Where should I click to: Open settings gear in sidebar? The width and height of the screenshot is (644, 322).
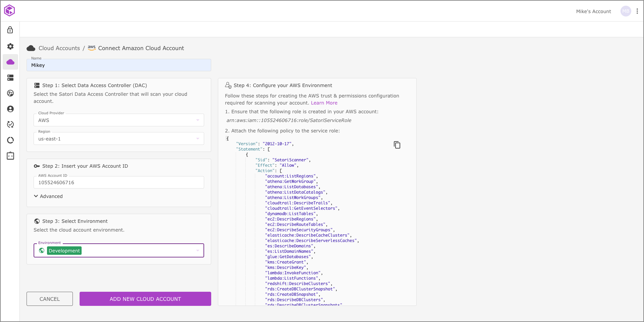click(10, 46)
